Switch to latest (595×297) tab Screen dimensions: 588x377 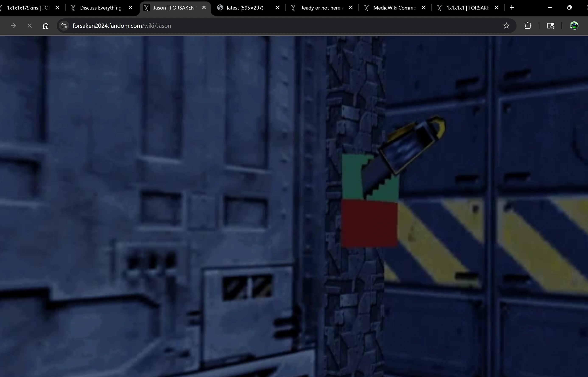[x=245, y=8]
